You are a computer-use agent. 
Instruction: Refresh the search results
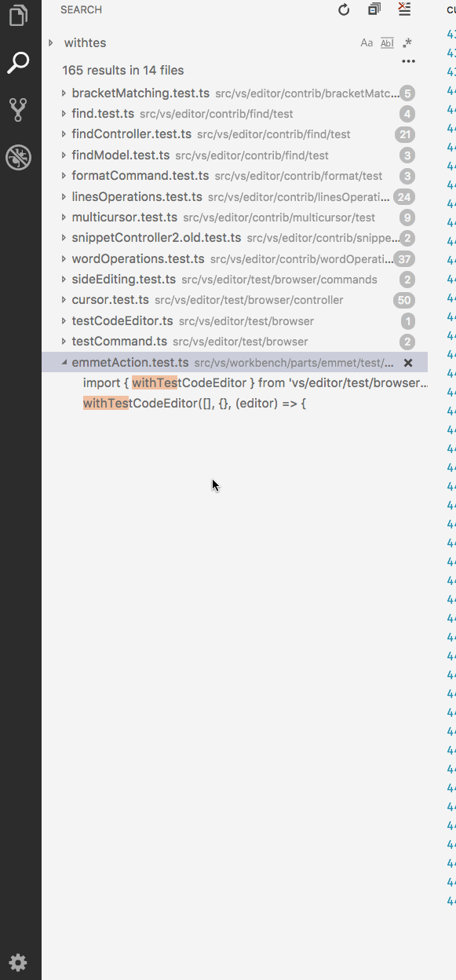pos(344,9)
